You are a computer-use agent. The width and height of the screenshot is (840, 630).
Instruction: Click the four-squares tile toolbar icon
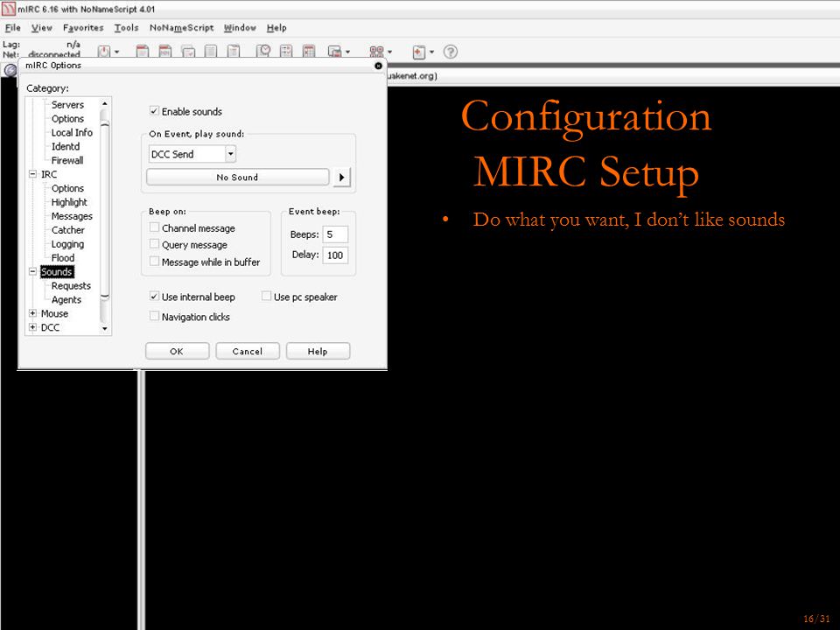click(376, 52)
